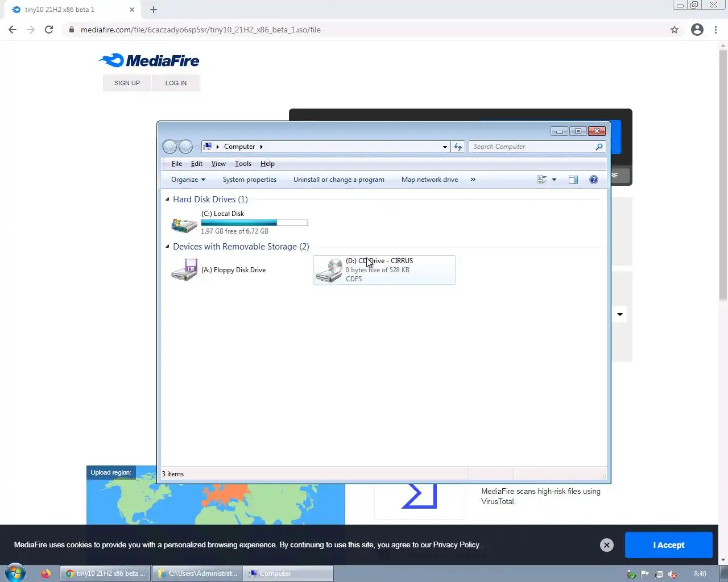Dismiss the cookie banner with the X
The height and width of the screenshot is (582, 728).
(607, 545)
